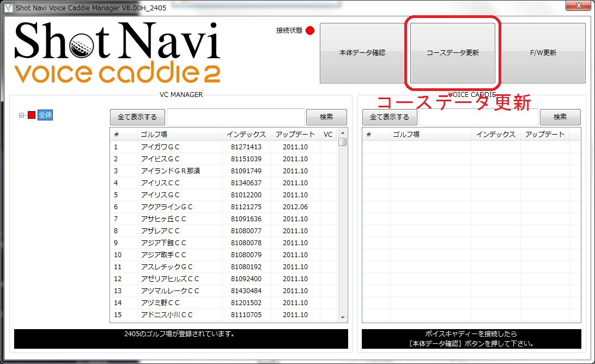Click the app icon in the title bar
The width and height of the screenshot is (595, 364).
click(9, 7)
